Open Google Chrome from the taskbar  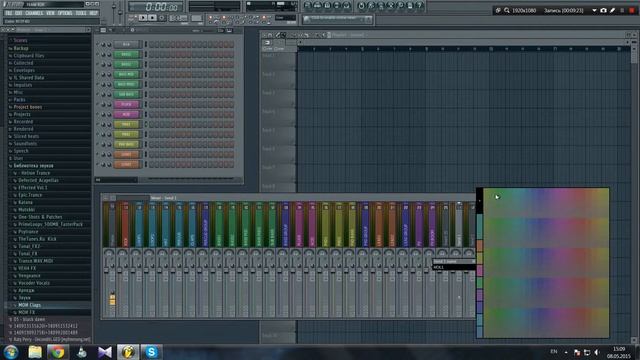(57, 352)
